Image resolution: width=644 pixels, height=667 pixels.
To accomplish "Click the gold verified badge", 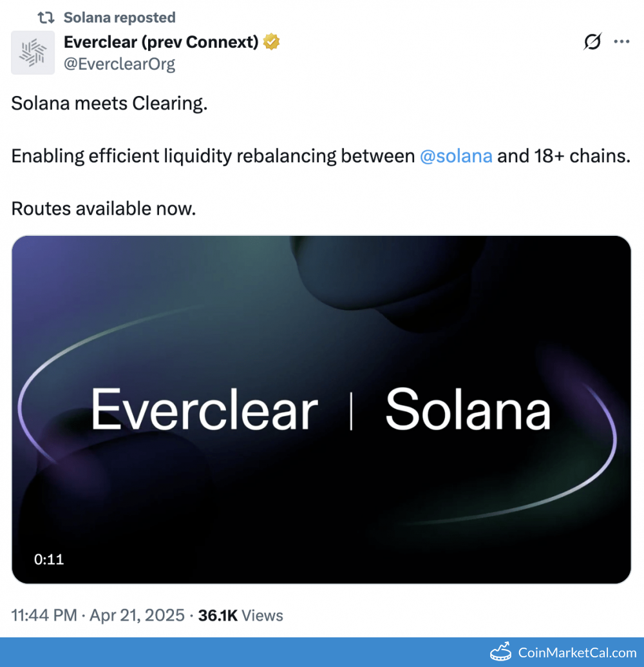I will pos(272,43).
